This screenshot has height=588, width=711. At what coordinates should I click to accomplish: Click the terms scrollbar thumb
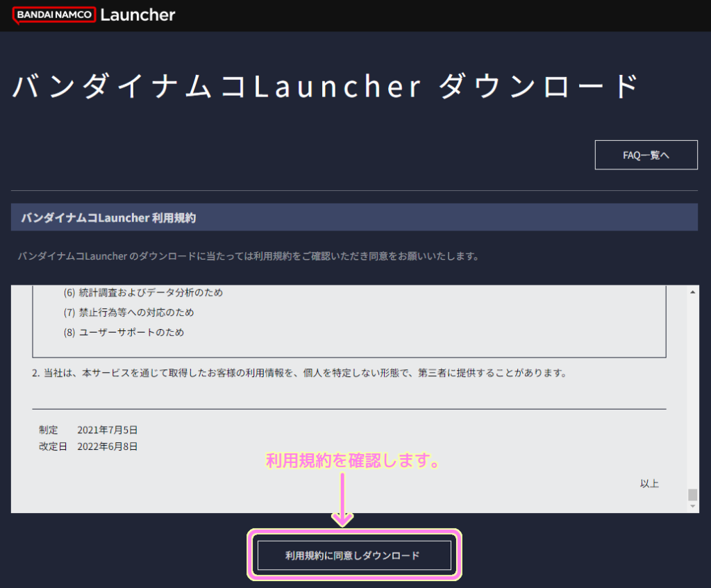click(x=692, y=494)
